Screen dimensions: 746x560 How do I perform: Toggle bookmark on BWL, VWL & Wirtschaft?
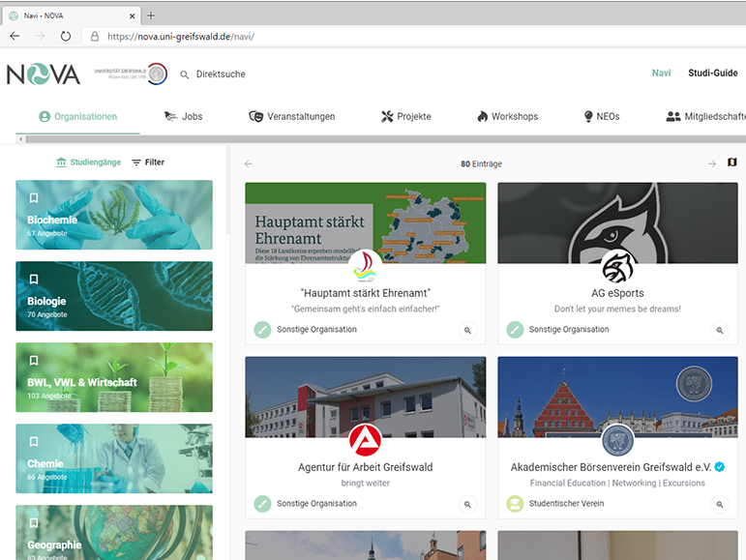34,361
